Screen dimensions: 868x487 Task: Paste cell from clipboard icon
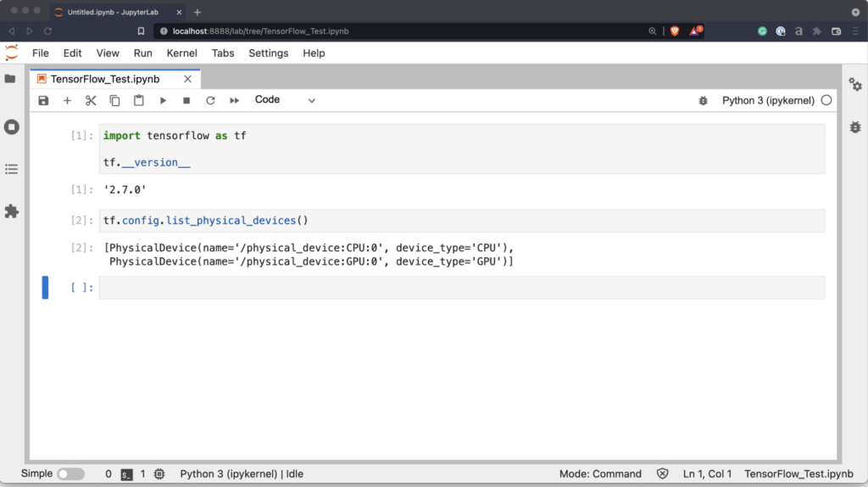(138, 100)
